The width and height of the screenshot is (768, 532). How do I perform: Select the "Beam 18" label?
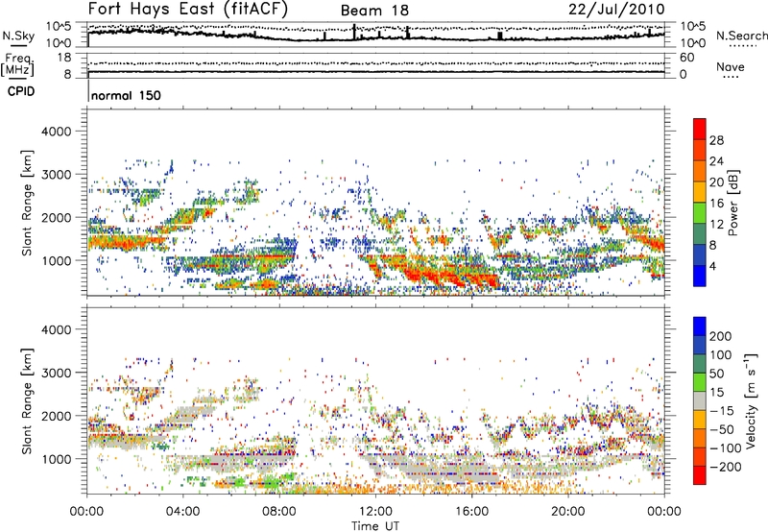(x=374, y=11)
